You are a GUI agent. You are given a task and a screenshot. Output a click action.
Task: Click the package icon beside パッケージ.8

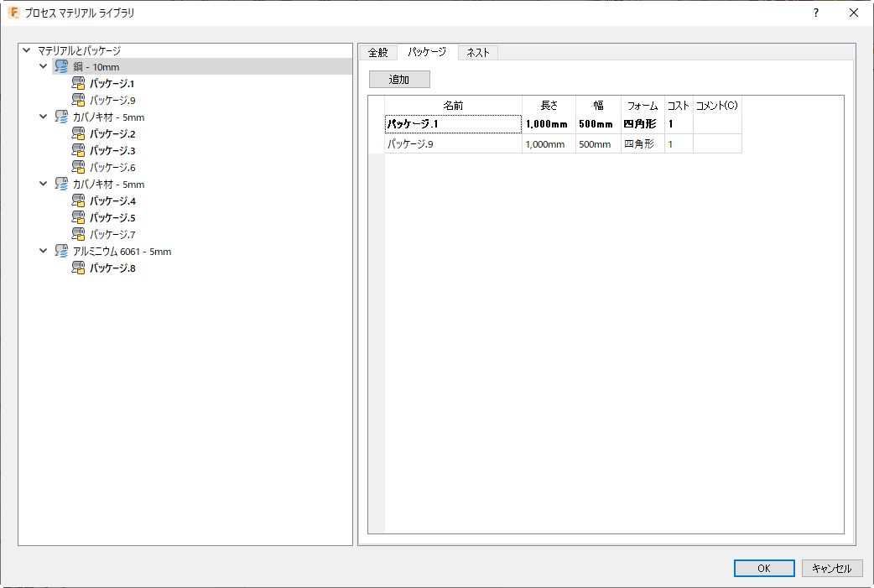pyautogui.click(x=78, y=268)
